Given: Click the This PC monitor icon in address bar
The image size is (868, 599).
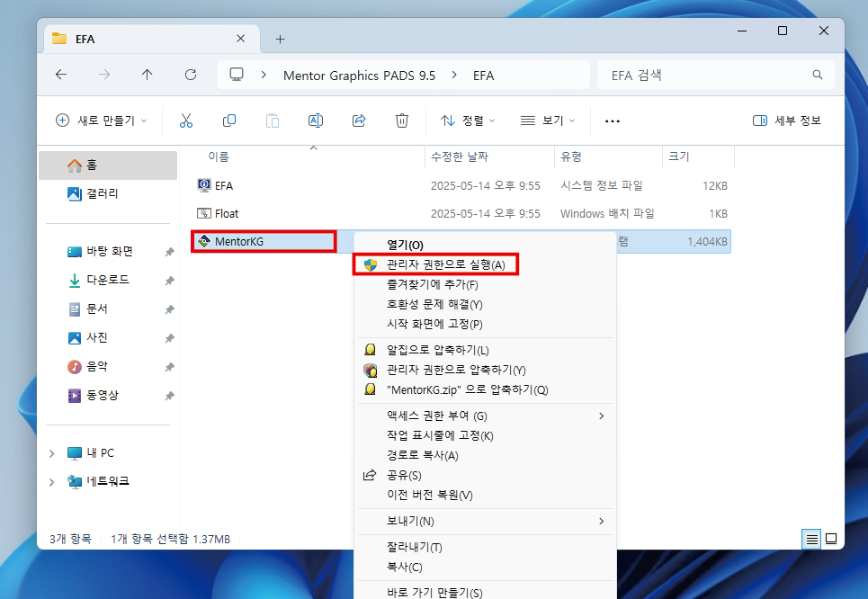Looking at the screenshot, I should pyautogui.click(x=237, y=75).
